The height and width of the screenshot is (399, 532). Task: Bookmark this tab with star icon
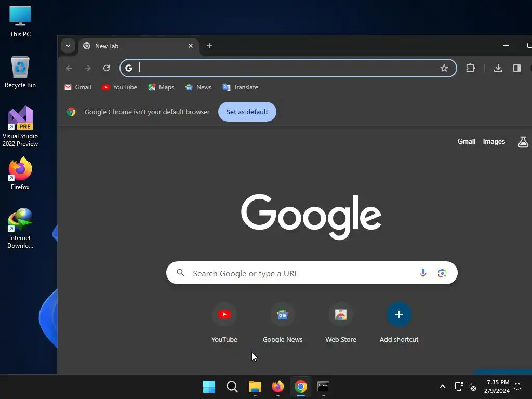click(444, 68)
